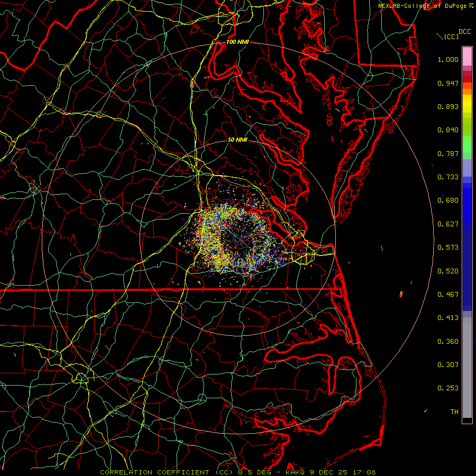Click the center of the radar clutter

coord(237,239)
